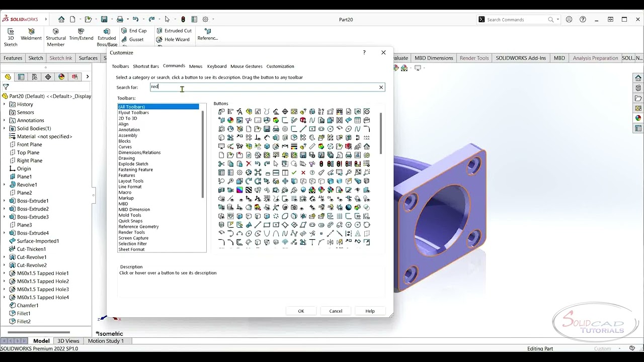
Task: Open the FeatureManager design tree tab icon
Action: 8,77
